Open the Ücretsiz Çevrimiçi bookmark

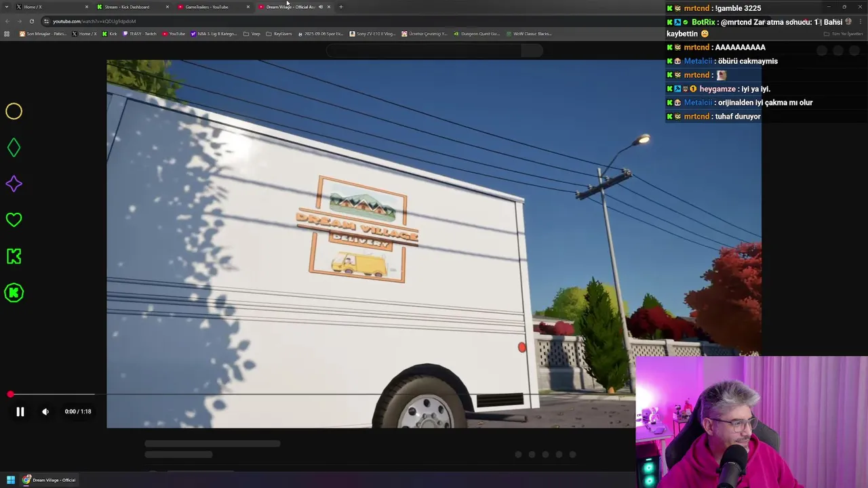(425, 34)
